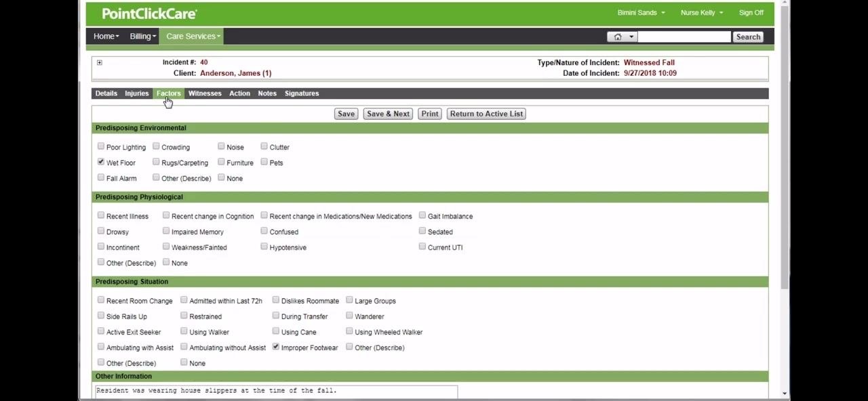Go to the Notes tab
This screenshot has width=868, height=401.
(267, 93)
